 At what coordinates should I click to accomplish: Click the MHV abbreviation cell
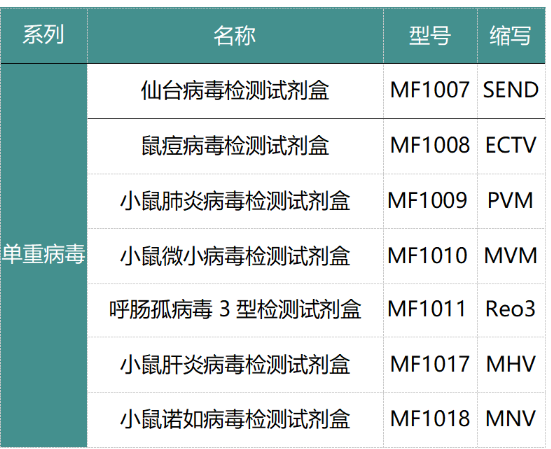511,364
